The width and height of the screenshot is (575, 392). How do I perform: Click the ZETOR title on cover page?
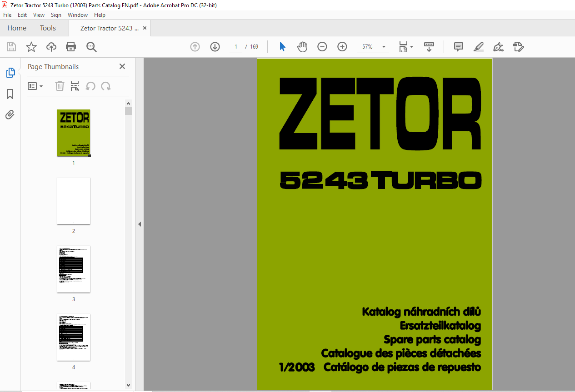tap(380, 114)
